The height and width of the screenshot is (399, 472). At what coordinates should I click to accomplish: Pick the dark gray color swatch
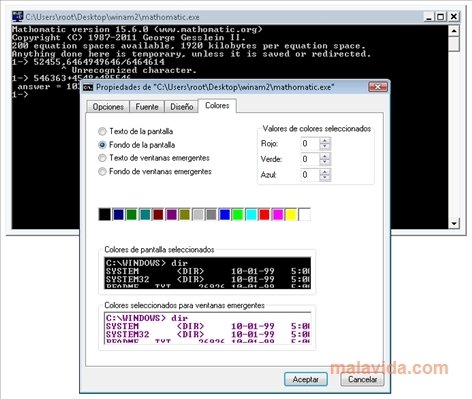pyautogui.click(x=211, y=214)
